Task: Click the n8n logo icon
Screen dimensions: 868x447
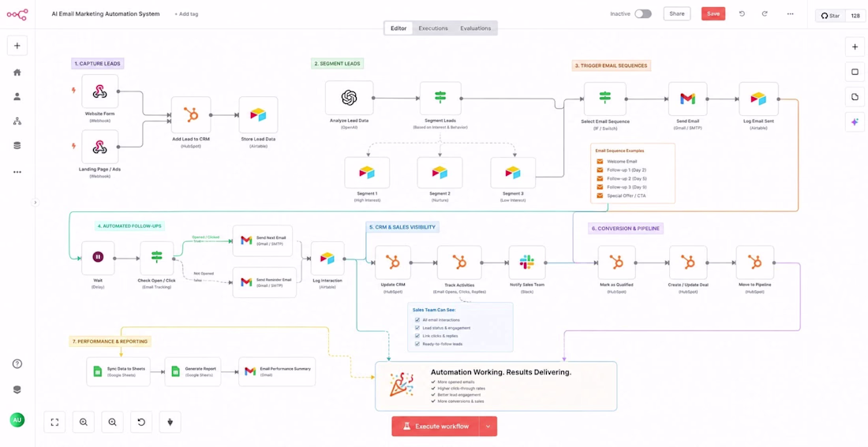Action: (x=17, y=14)
